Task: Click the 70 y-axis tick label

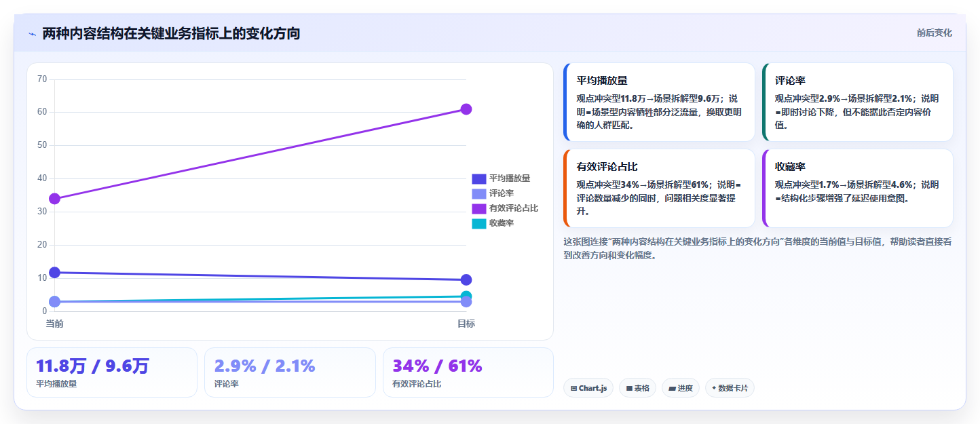Action: point(42,79)
